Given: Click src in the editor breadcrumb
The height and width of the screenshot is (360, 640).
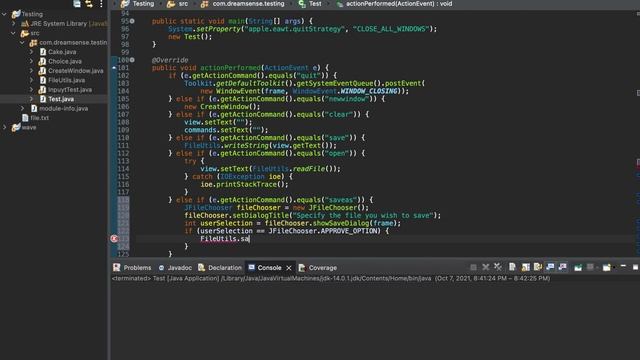Looking at the screenshot, I should point(178,4).
